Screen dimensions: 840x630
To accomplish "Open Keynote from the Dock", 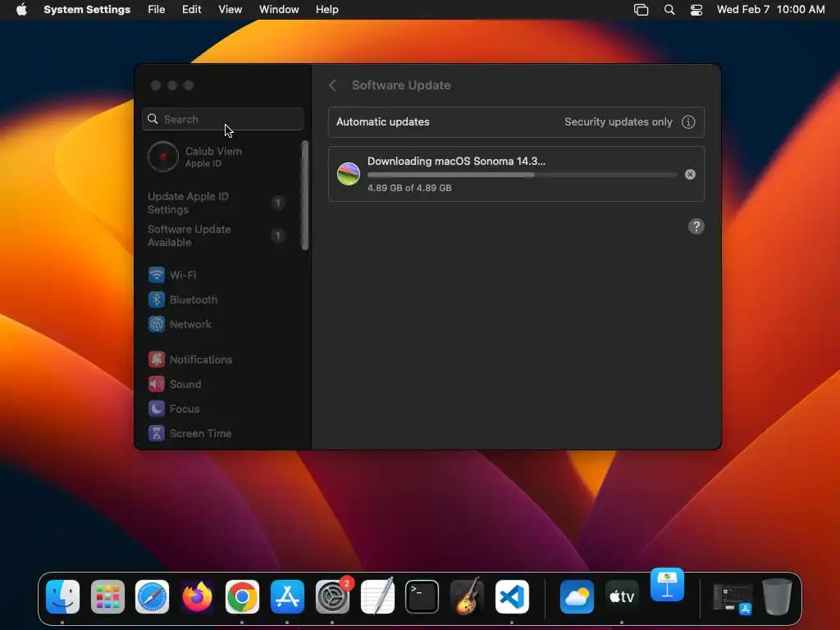I will [x=667, y=584].
